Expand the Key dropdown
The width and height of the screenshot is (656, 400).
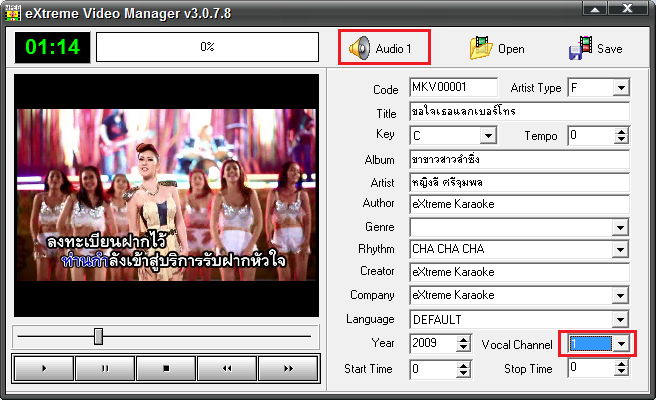pyautogui.click(x=488, y=136)
